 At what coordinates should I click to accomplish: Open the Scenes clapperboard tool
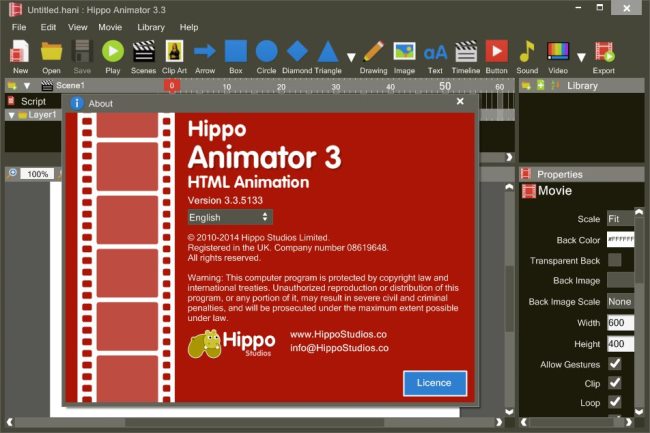click(x=143, y=57)
